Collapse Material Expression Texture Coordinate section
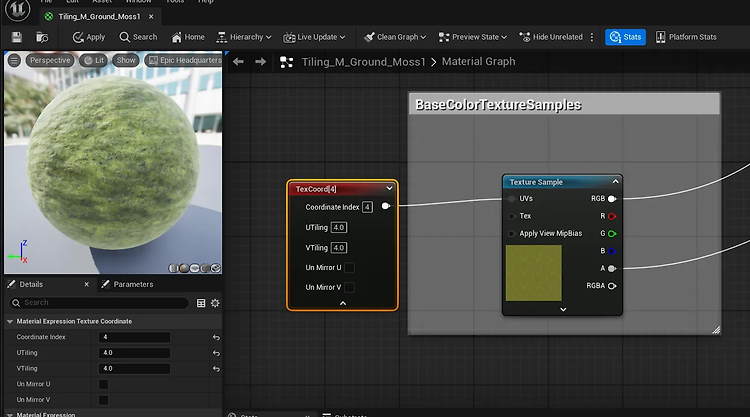 coord(10,321)
